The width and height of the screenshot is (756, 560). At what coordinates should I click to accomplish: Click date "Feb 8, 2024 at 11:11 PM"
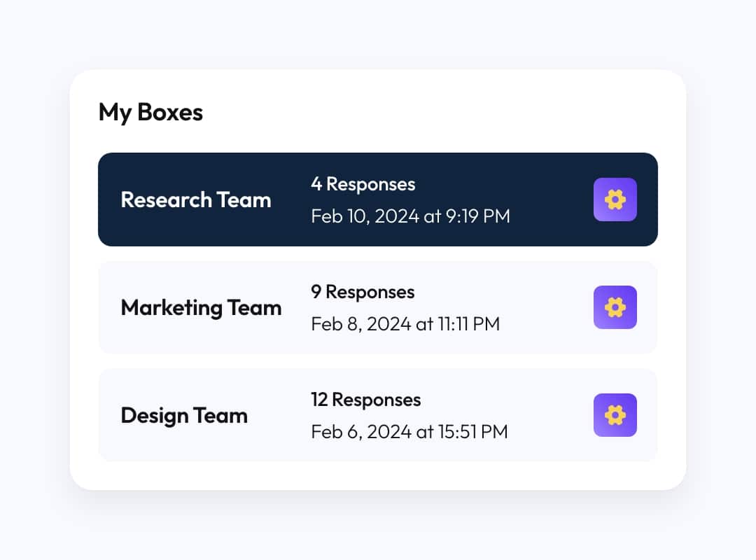pyautogui.click(x=405, y=323)
